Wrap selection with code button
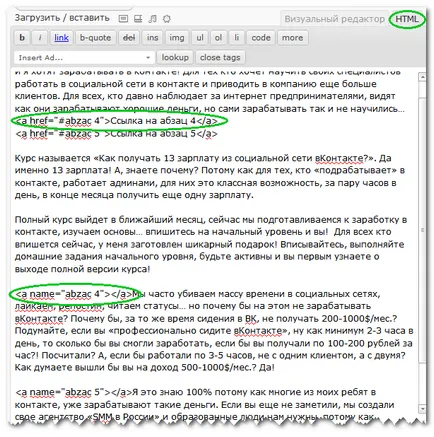The width and height of the screenshot is (434, 437). 261,38
